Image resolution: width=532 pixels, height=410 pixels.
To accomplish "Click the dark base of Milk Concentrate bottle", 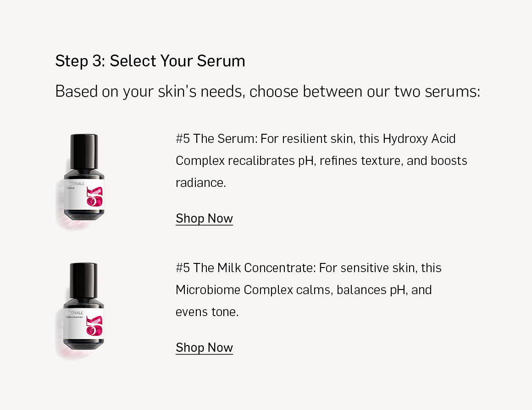I will coord(83,344).
